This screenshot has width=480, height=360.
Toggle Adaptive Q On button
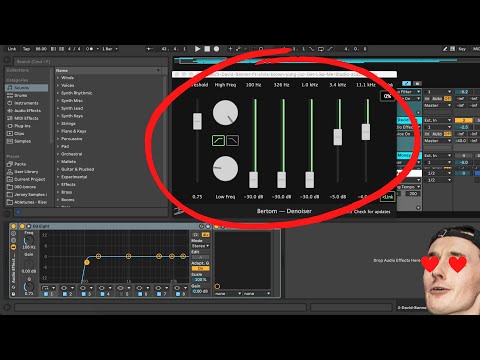[x=200, y=268]
